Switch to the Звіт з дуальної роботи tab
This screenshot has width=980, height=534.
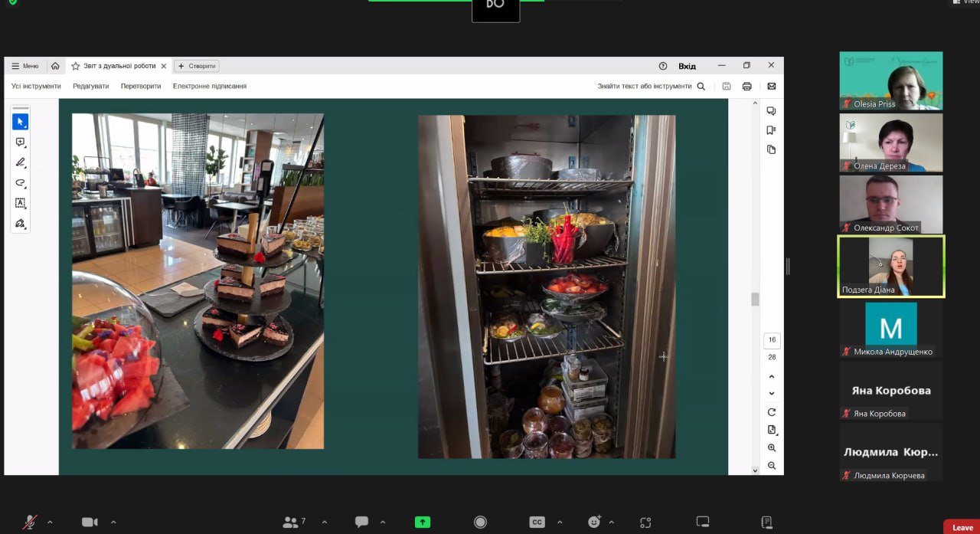click(x=119, y=66)
